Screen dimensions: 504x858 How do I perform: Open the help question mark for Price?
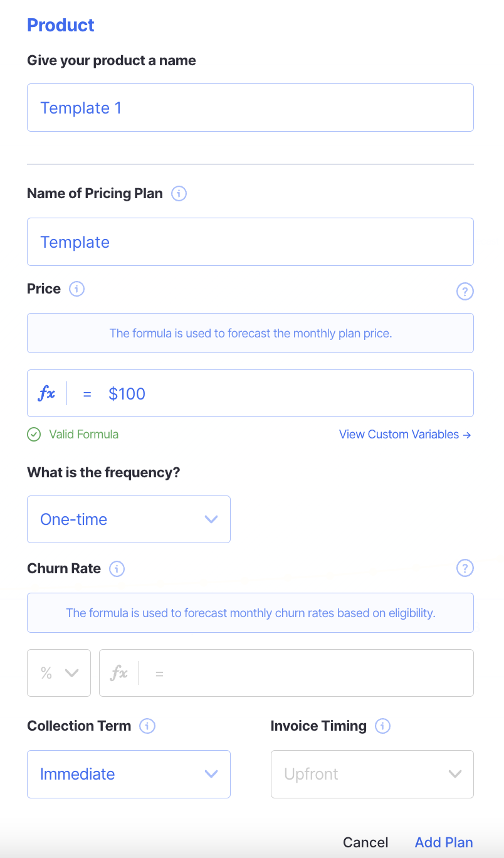tap(465, 292)
